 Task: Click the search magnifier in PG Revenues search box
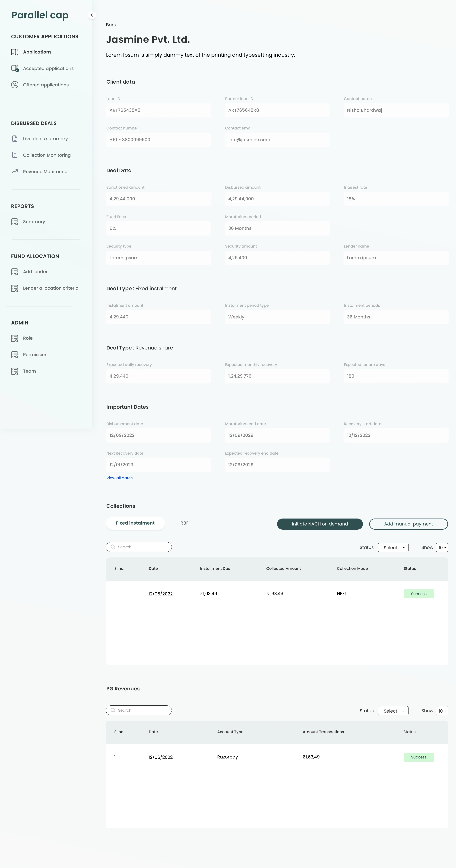tap(113, 710)
